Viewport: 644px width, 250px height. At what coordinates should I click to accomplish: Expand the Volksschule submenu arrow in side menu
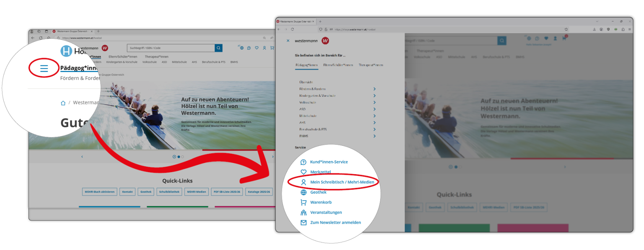374,102
